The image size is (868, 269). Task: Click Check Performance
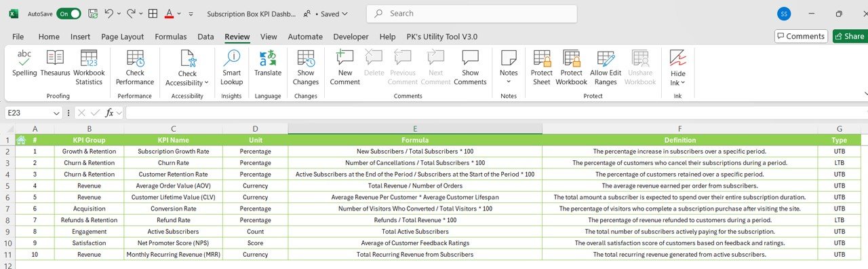(x=135, y=68)
